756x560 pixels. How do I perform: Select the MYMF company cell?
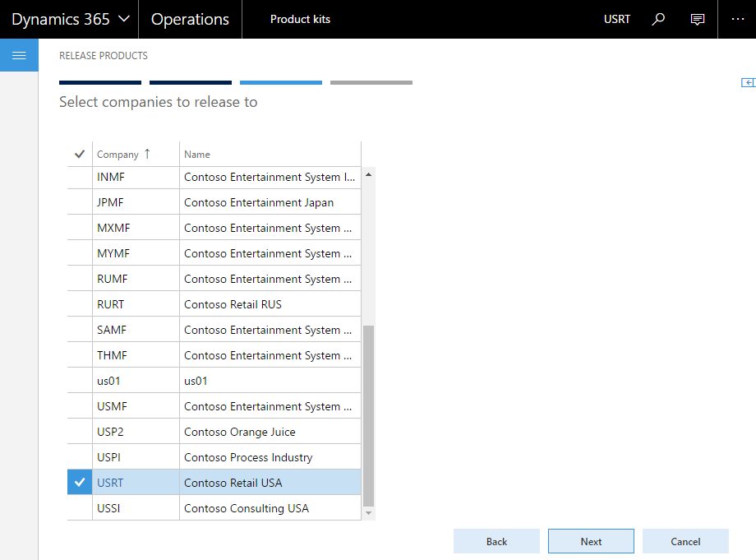pyautogui.click(x=136, y=254)
